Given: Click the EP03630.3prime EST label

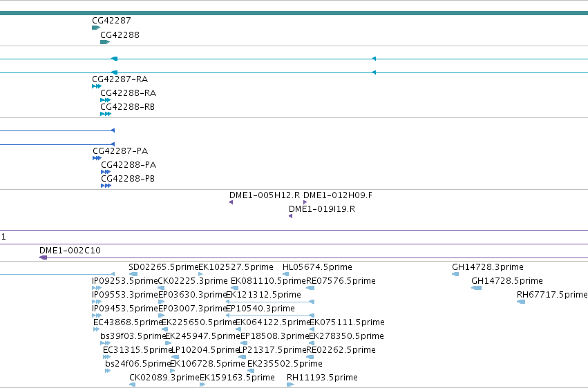Looking at the screenshot, I should 192,295.
